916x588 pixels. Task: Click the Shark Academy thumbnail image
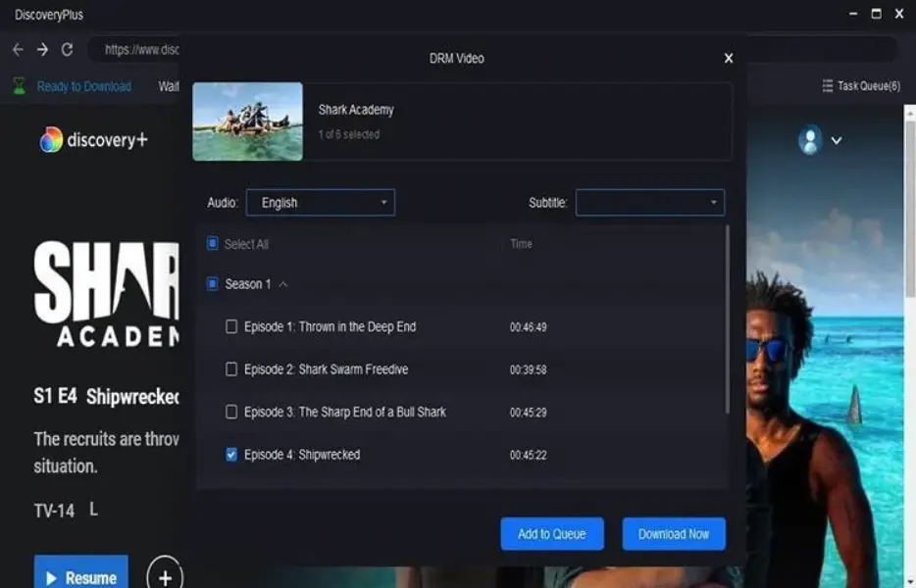pyautogui.click(x=248, y=122)
